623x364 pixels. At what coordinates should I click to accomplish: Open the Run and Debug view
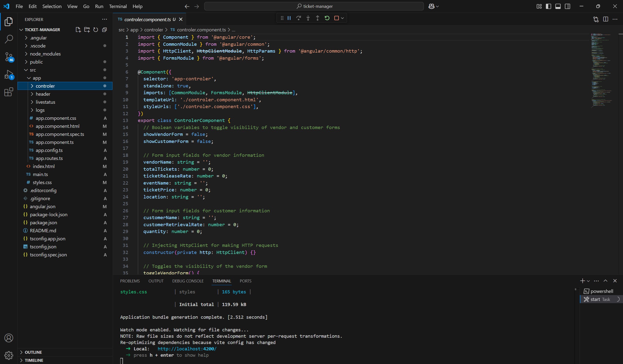pyautogui.click(x=9, y=75)
